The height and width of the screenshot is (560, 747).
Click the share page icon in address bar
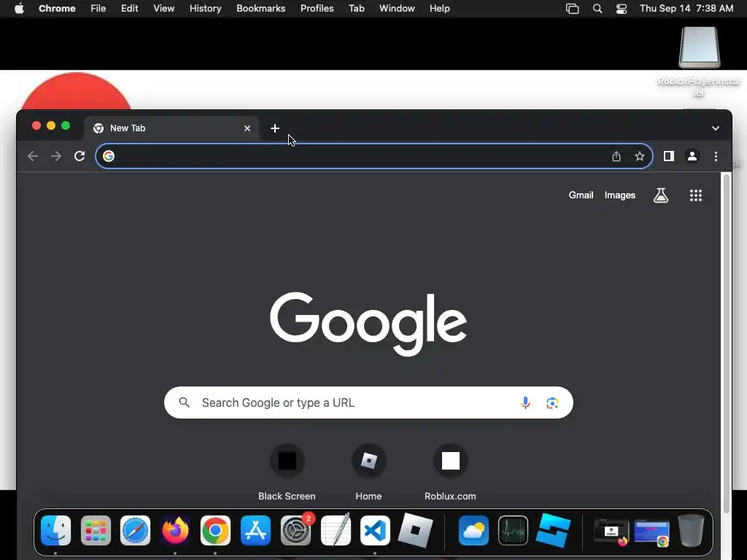[616, 156]
